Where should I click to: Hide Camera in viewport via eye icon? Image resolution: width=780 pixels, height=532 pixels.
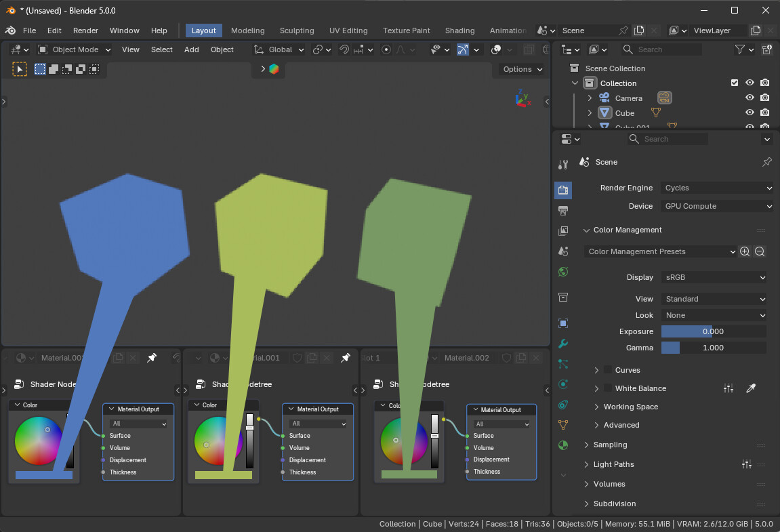point(750,98)
